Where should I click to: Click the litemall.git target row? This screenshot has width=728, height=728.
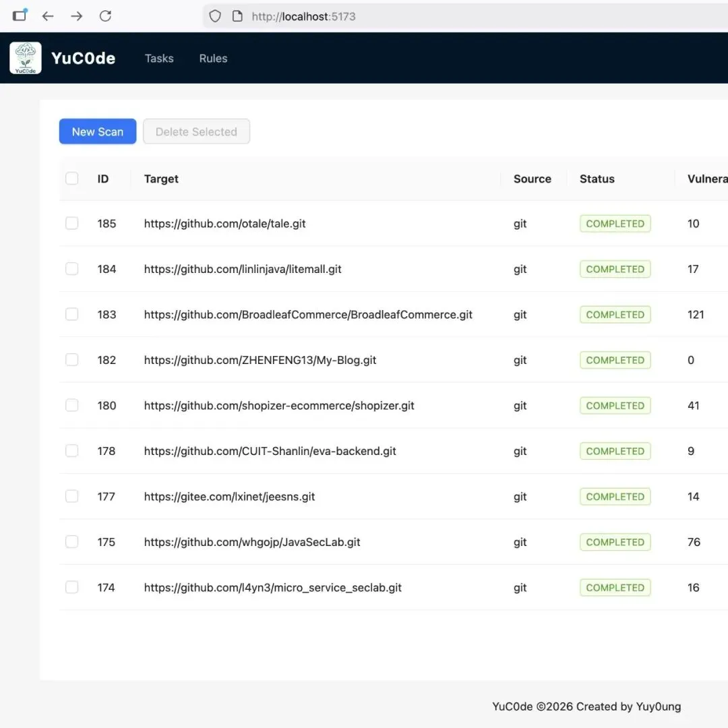pyautogui.click(x=243, y=269)
